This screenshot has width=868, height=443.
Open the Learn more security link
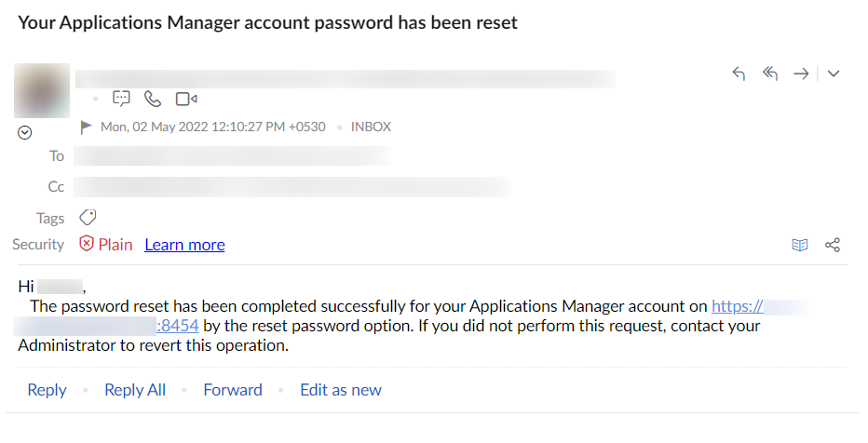pyautogui.click(x=184, y=245)
